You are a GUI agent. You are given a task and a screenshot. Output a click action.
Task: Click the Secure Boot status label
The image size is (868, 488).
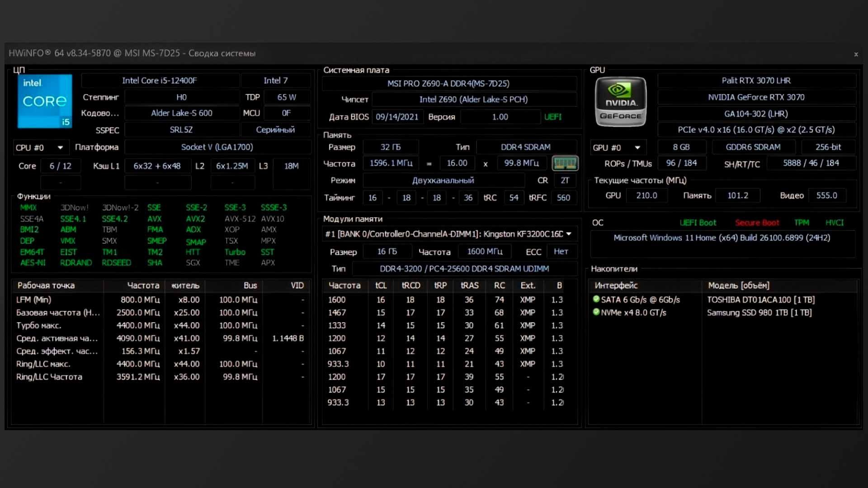pos(757,223)
